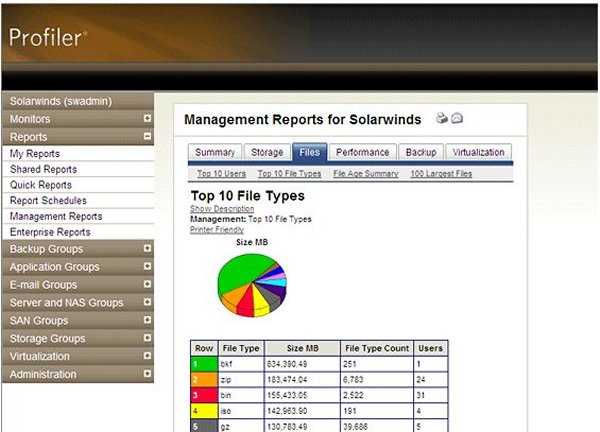Expand Server and NAS Groups section

(147, 302)
